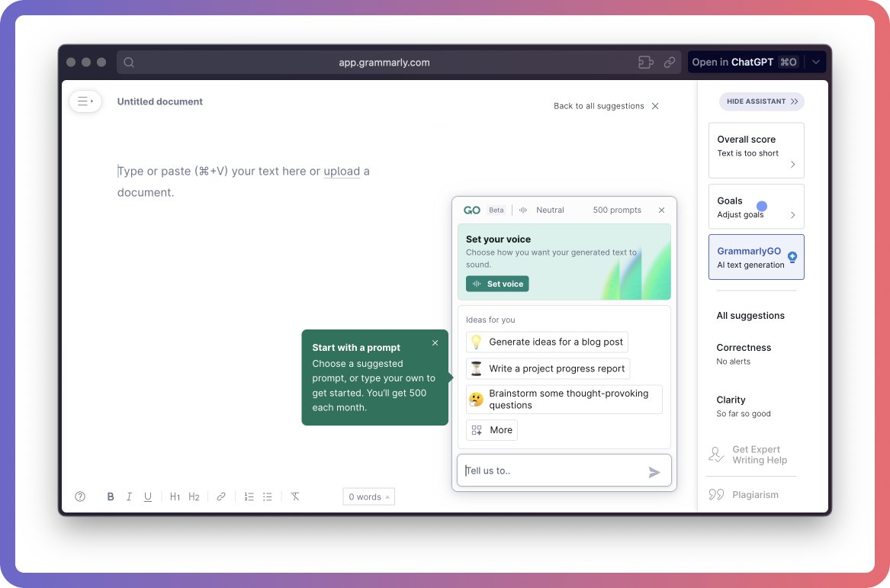This screenshot has width=890, height=588.
Task: Toggle italic formatting
Action: coord(129,496)
